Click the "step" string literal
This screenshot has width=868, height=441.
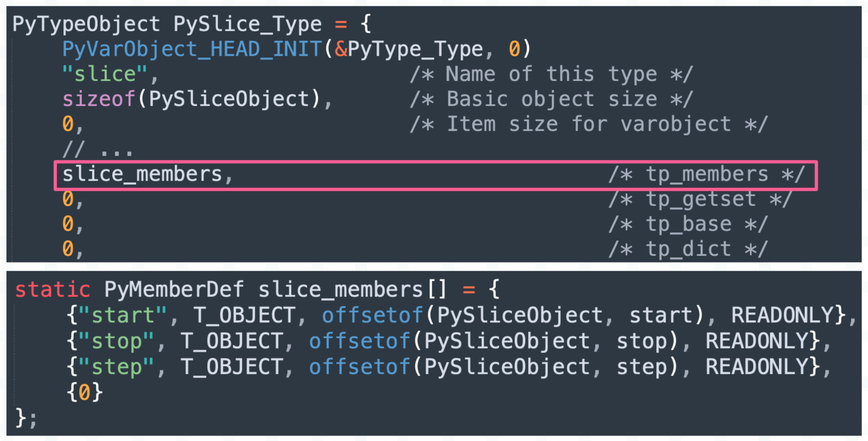point(117,367)
